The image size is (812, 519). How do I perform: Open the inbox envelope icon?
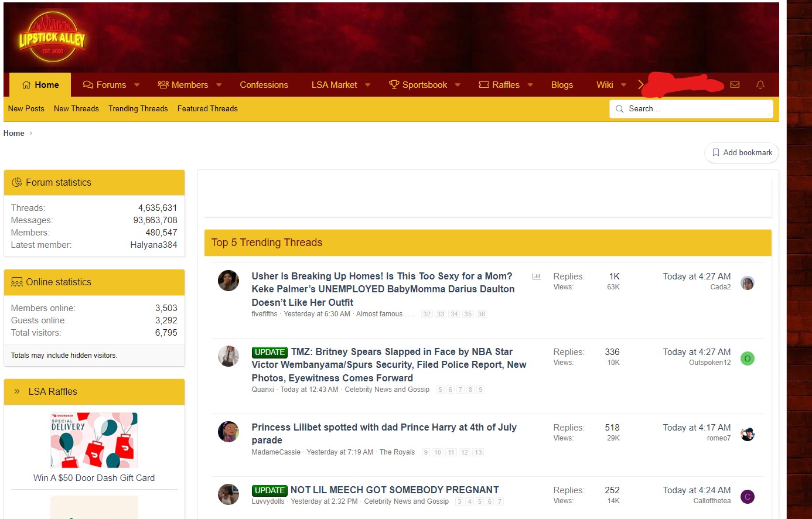tap(735, 85)
